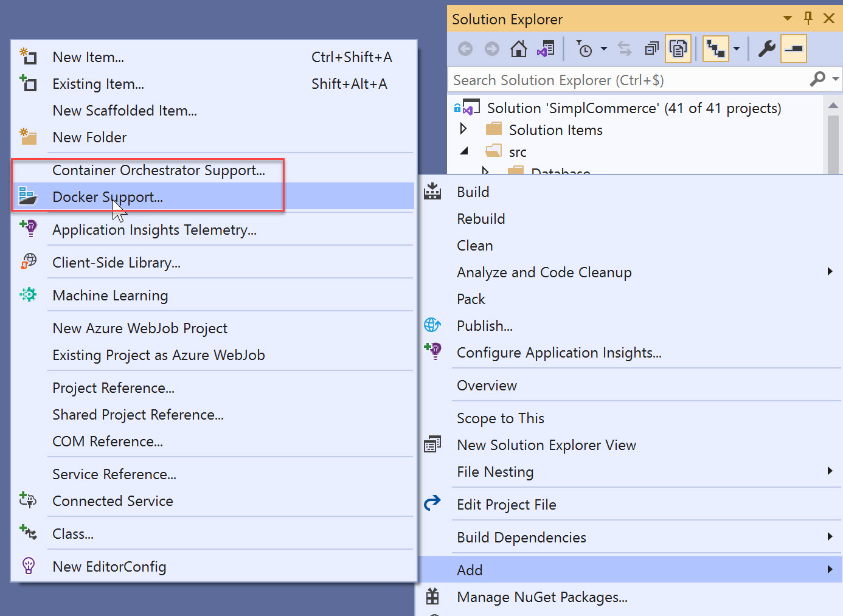Choose Rebuild from the context menu
Viewport: 843px width, 616px height.
click(x=480, y=219)
